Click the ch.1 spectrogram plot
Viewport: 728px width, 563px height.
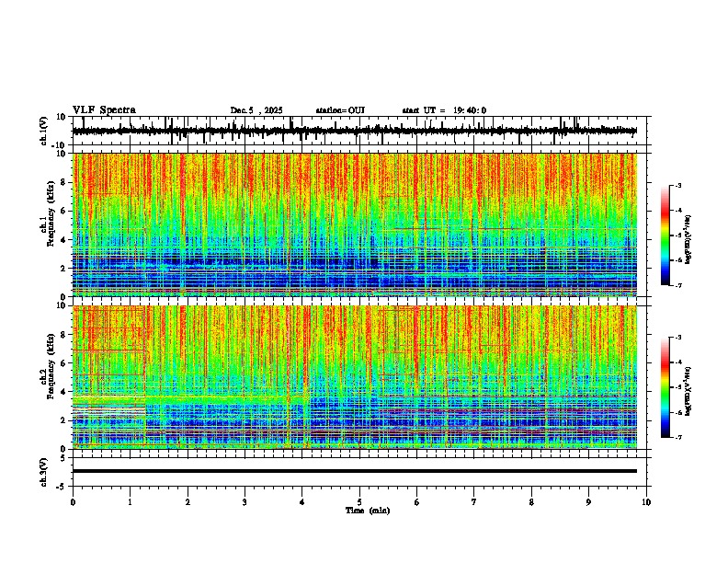[355, 224]
